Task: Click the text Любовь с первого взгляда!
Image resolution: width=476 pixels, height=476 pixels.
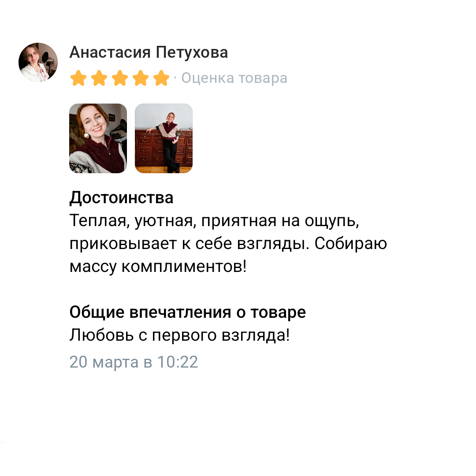Action: 180,335
